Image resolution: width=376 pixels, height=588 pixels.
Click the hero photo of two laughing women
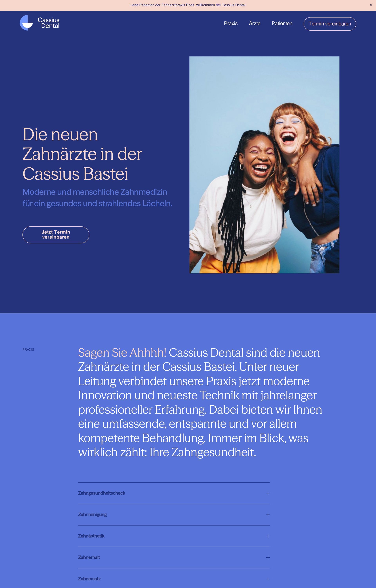pyautogui.click(x=264, y=165)
